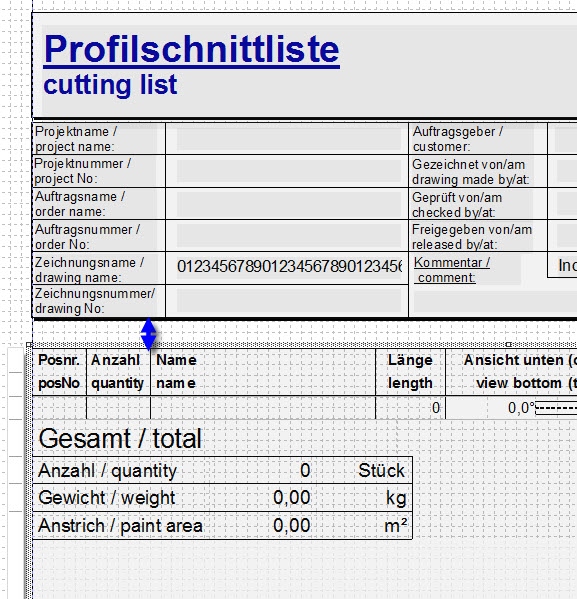Click the empty Projektname value field
The image size is (577, 599).
(289, 139)
